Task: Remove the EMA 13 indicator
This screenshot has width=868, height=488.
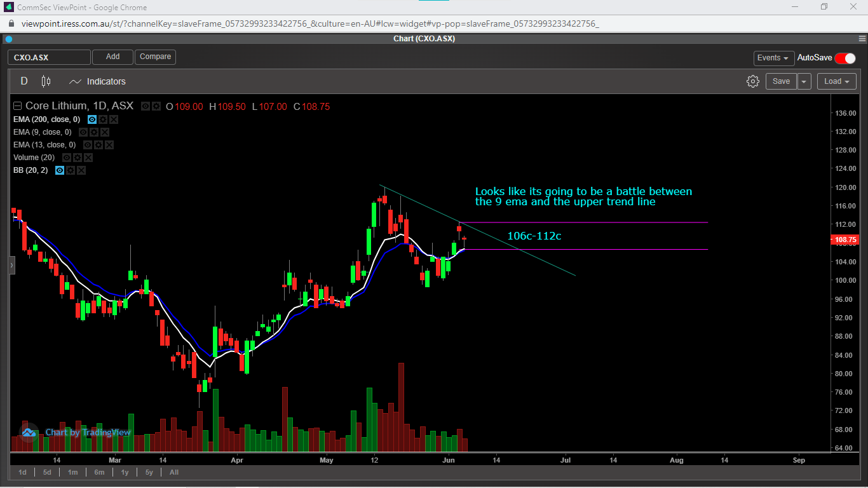Action: pos(109,145)
